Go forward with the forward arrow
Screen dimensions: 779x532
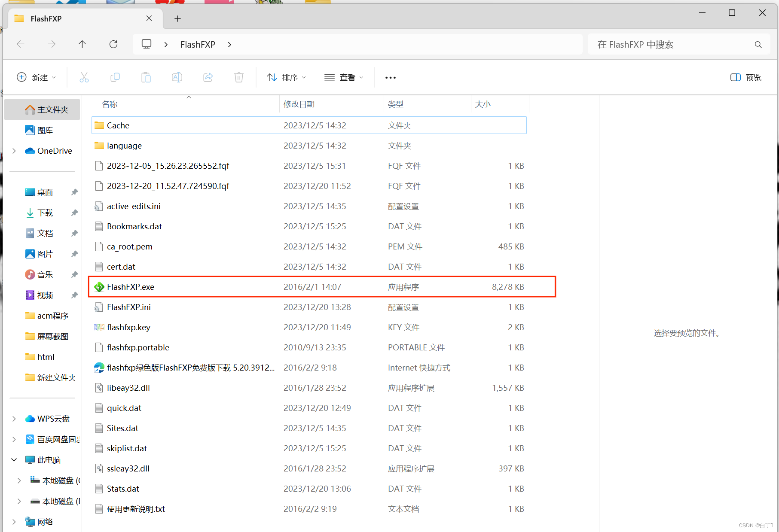pyautogui.click(x=52, y=44)
